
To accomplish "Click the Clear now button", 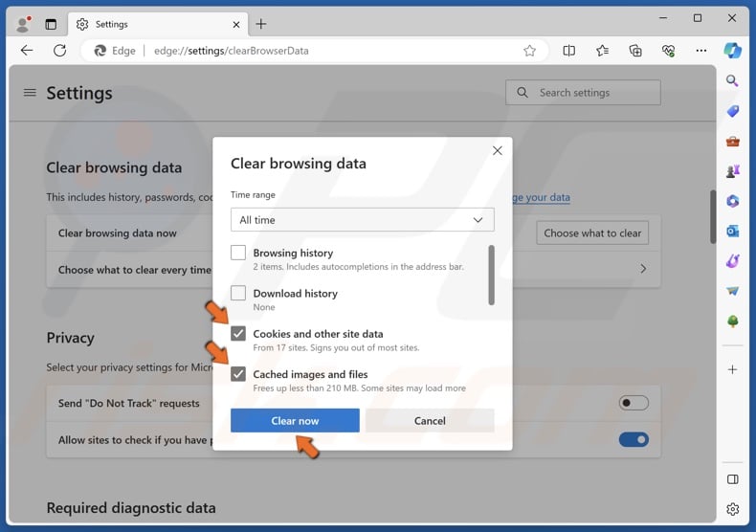I will 295,421.
